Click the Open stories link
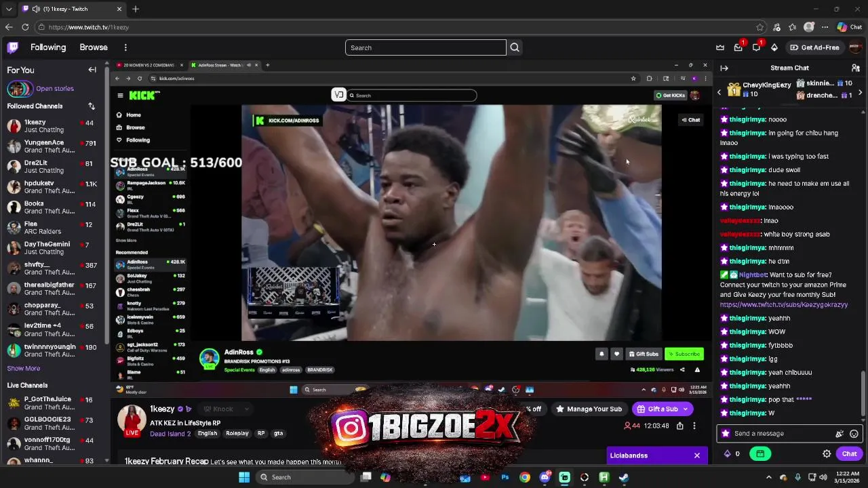The image size is (868, 488). tap(55, 89)
